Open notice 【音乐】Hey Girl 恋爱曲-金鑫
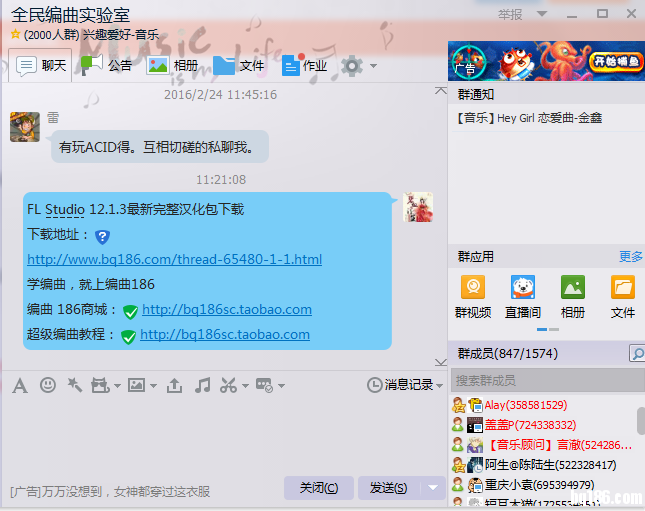The image size is (645, 511). tap(529, 118)
